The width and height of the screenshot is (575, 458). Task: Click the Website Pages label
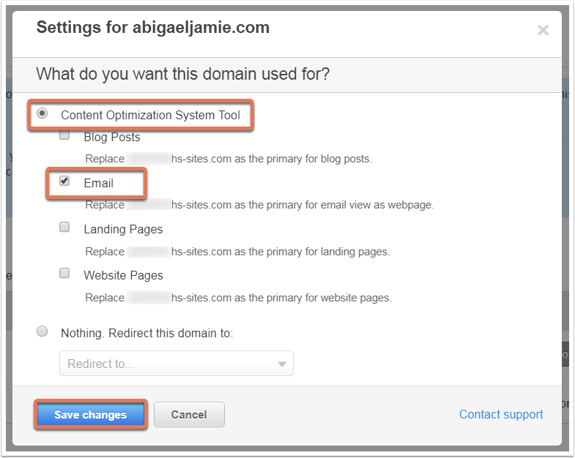[124, 275]
